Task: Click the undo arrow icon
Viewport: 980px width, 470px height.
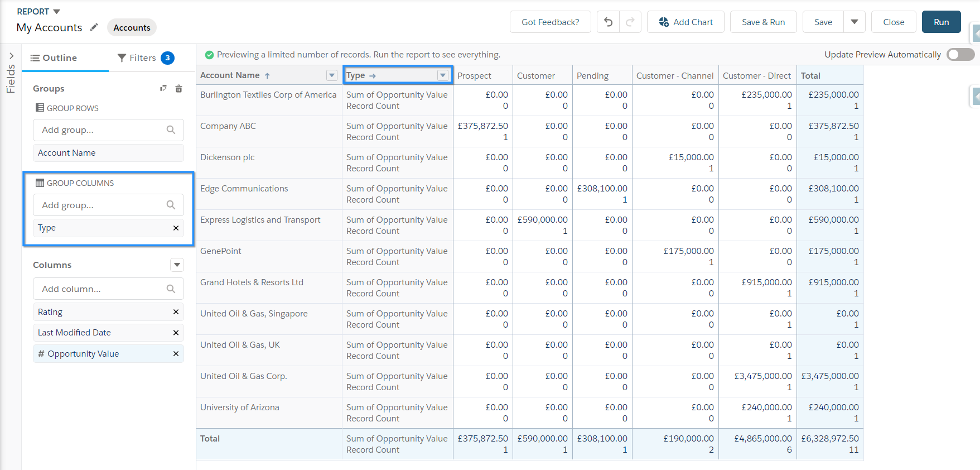Action: click(x=608, y=22)
